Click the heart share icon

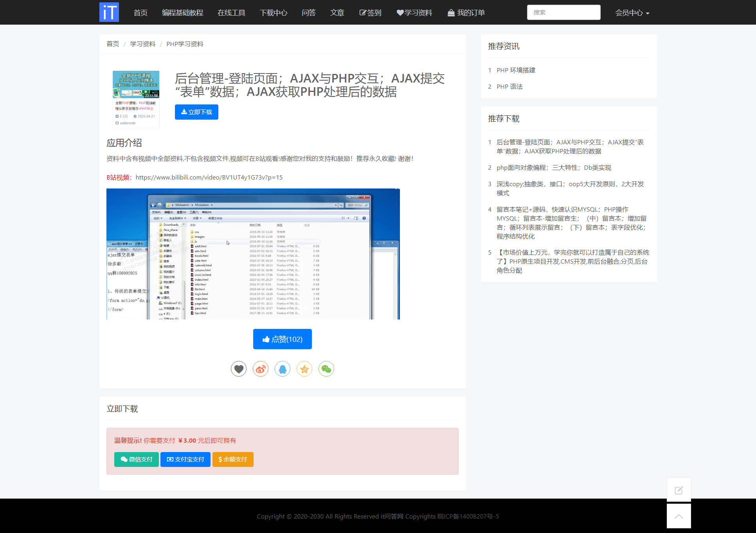(239, 369)
